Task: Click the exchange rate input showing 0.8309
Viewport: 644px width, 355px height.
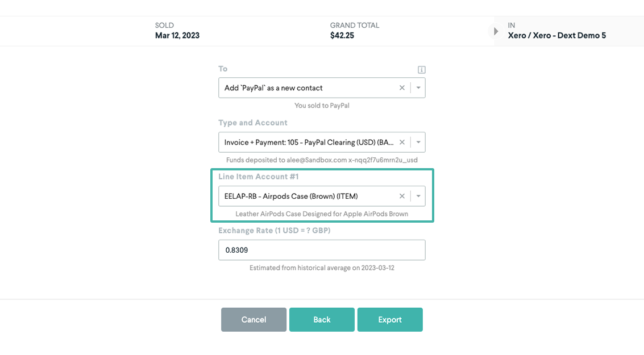Action: point(322,250)
